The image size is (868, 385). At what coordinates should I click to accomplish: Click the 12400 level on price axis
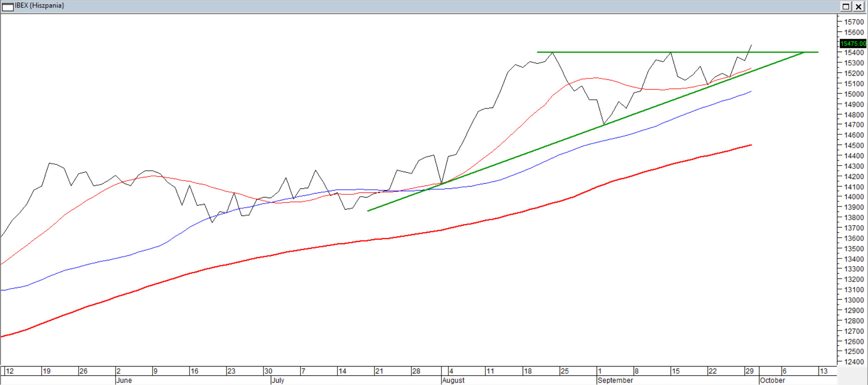[854, 362]
